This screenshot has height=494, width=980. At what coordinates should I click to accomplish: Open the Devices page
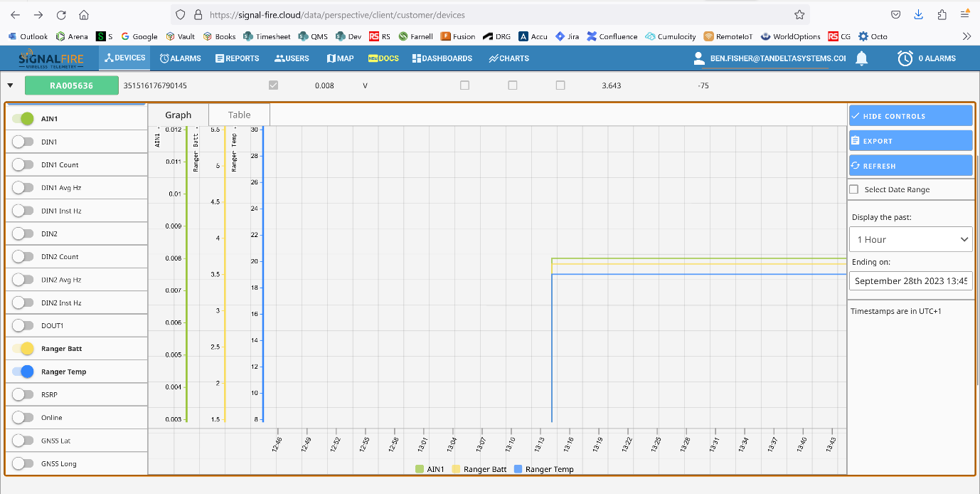click(124, 58)
